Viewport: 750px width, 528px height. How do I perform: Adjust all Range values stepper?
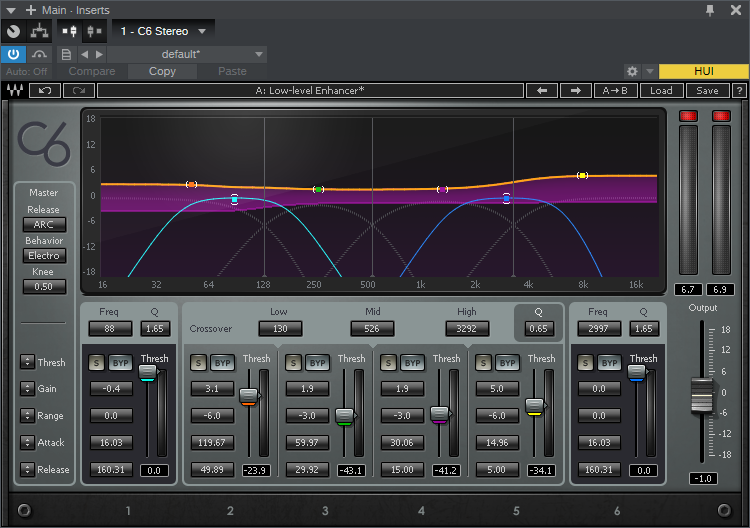tap(27, 415)
